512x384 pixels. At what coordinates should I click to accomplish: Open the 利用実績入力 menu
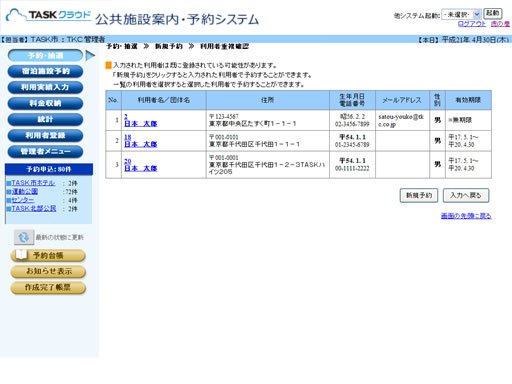point(45,87)
